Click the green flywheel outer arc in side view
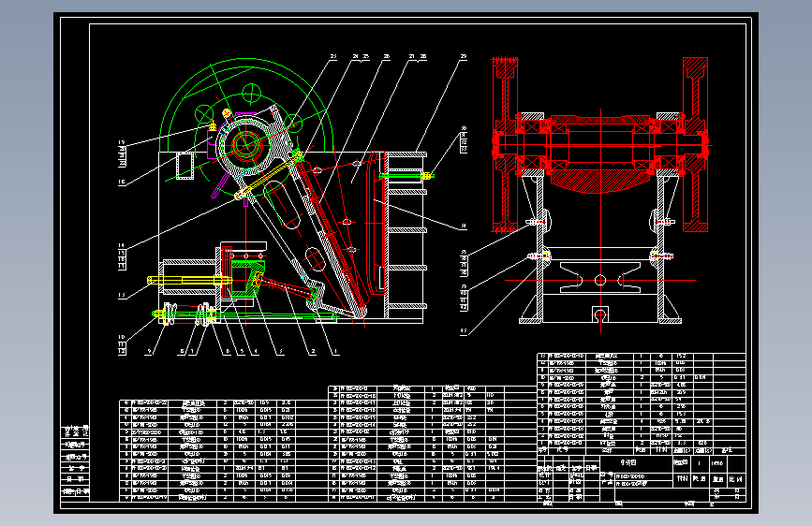This screenshot has height=526, width=812. pos(246,61)
